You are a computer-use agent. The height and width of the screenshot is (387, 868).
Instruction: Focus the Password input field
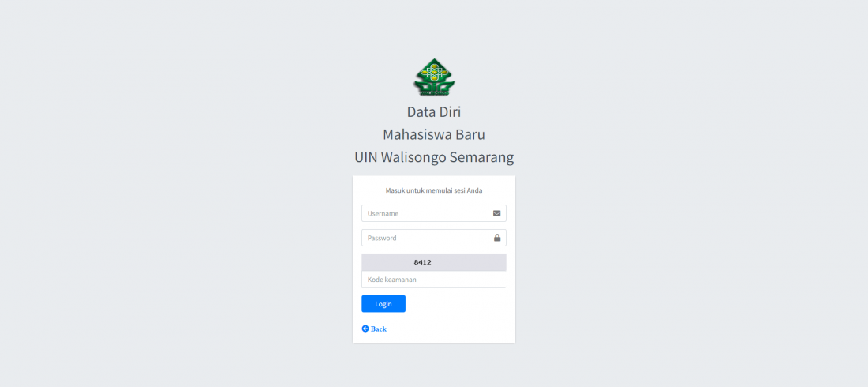point(433,238)
